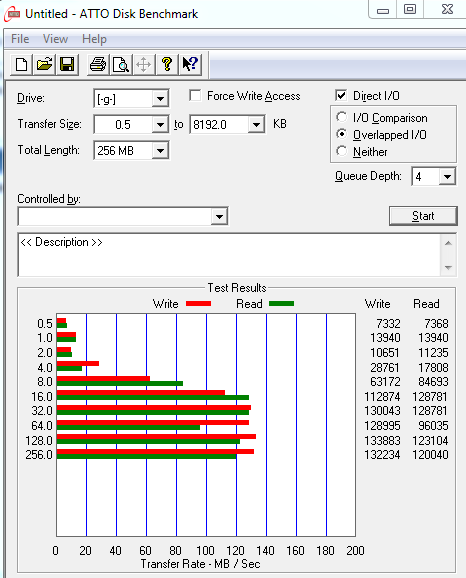Click the red write bar for 256.0
466x578 pixels.
155,452
